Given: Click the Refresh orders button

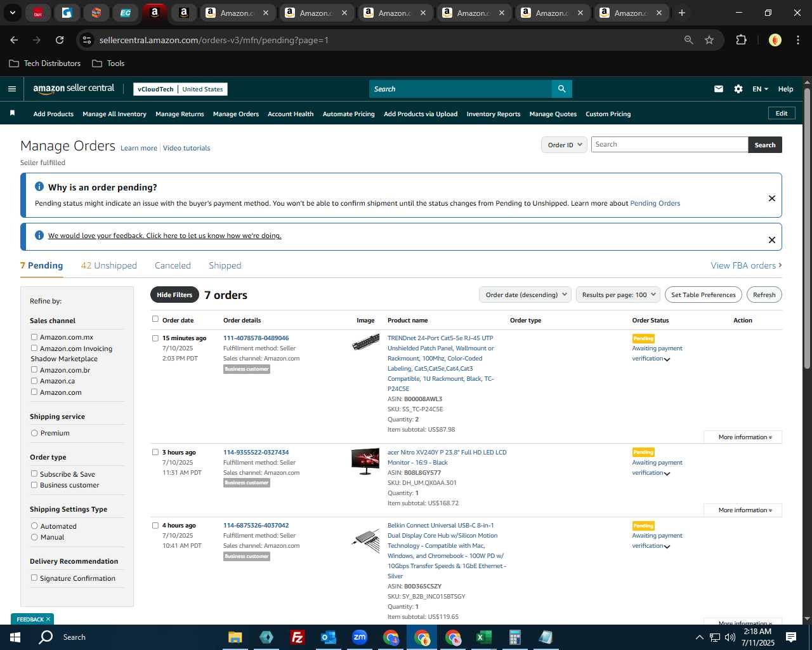Looking at the screenshot, I should (764, 295).
